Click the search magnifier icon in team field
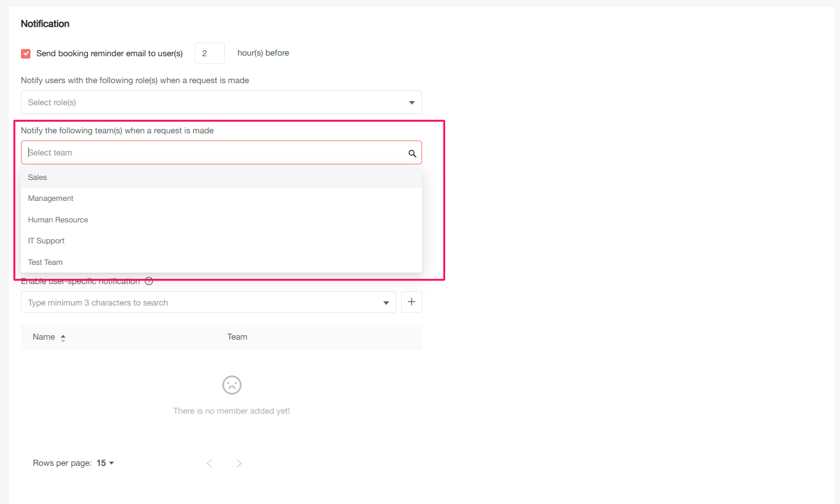840x504 pixels. click(412, 154)
